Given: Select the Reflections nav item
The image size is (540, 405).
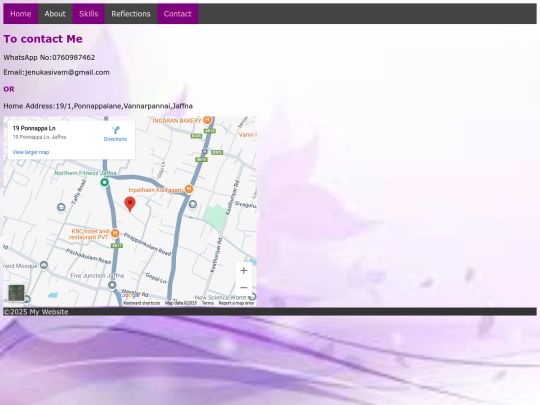Looking at the screenshot, I should 131,14.
